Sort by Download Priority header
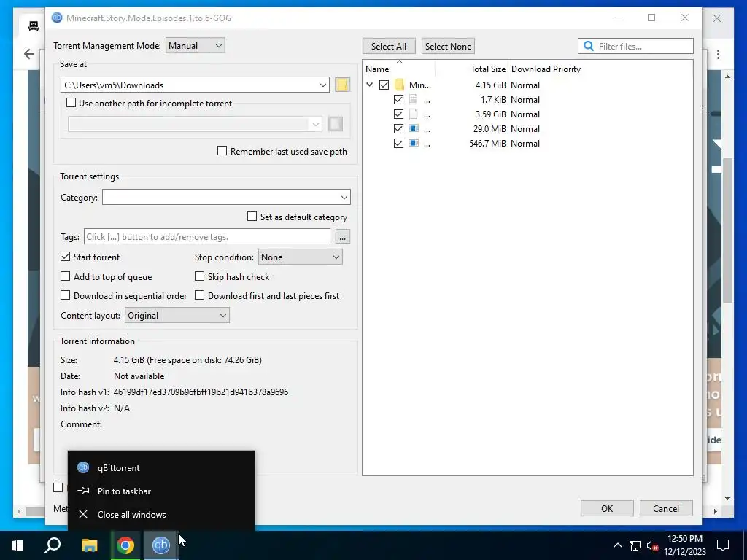 [x=546, y=69]
